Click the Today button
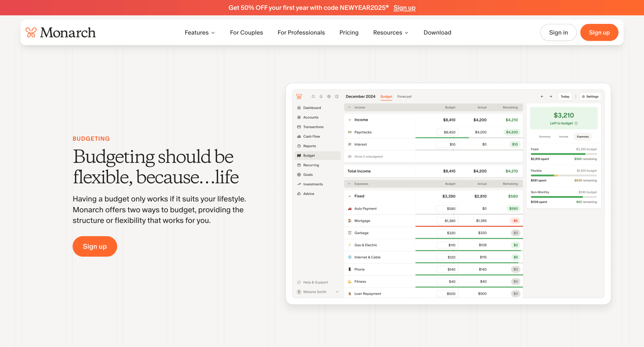The height and width of the screenshot is (347, 644). pyautogui.click(x=565, y=97)
